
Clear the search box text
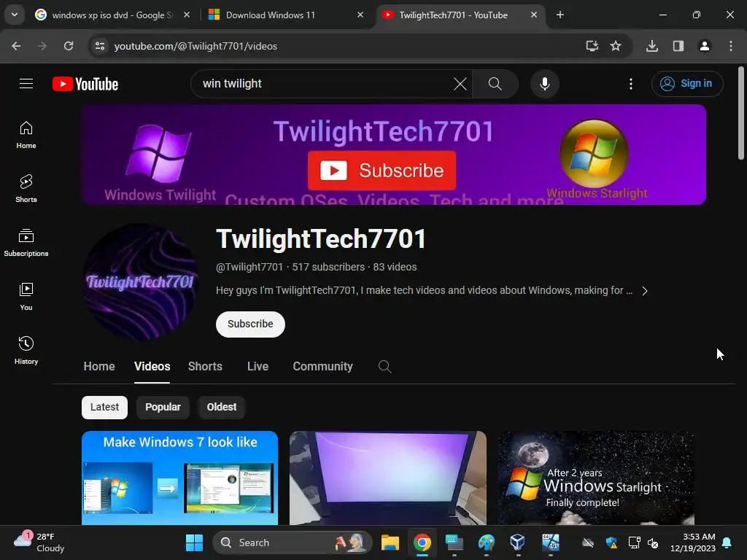point(460,84)
